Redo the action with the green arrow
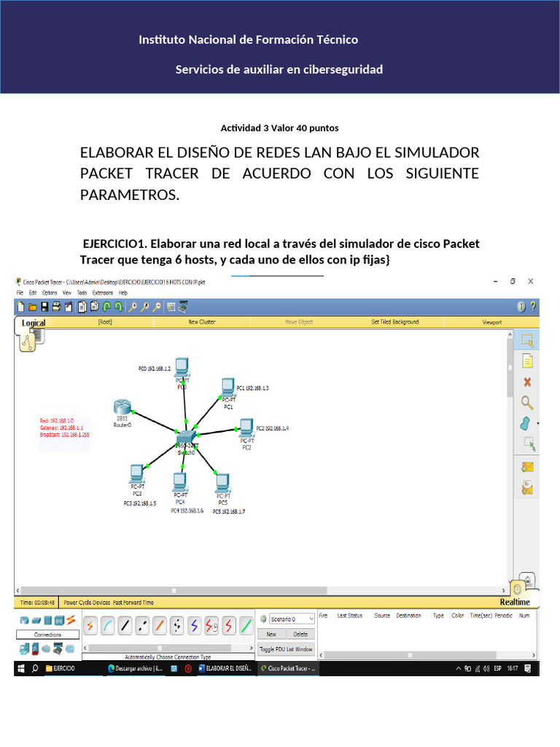560x747 pixels. (x=119, y=307)
